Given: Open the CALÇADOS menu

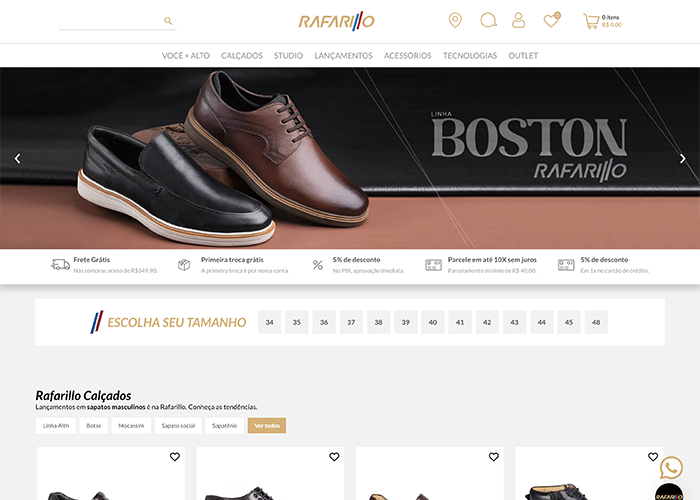Looking at the screenshot, I should (242, 56).
